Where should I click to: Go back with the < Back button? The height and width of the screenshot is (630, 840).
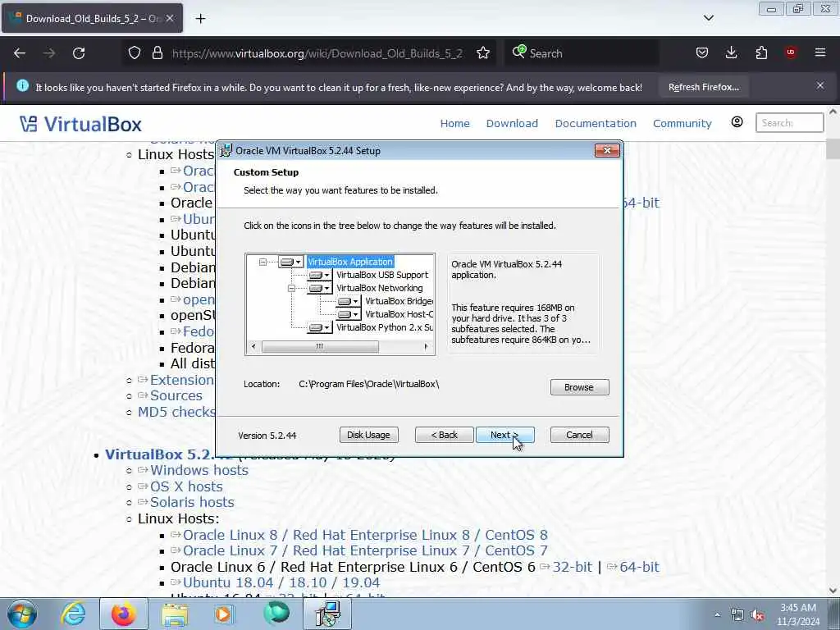tap(444, 435)
